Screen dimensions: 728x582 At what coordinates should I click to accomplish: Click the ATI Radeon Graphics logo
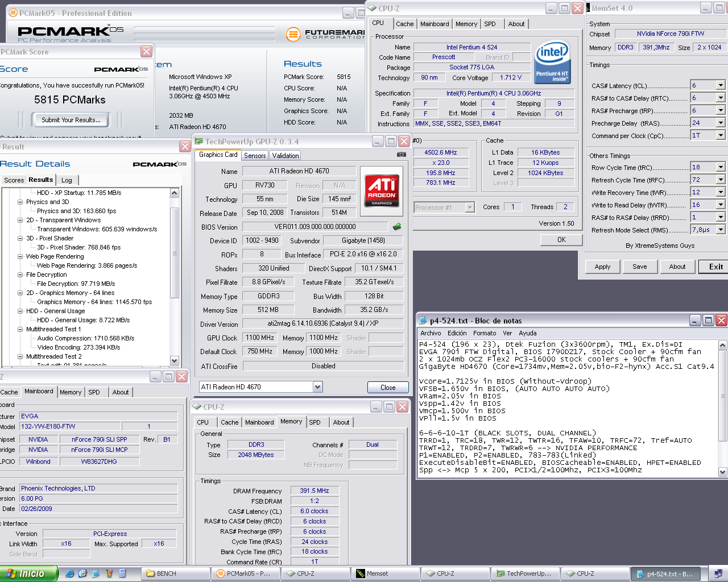point(382,192)
